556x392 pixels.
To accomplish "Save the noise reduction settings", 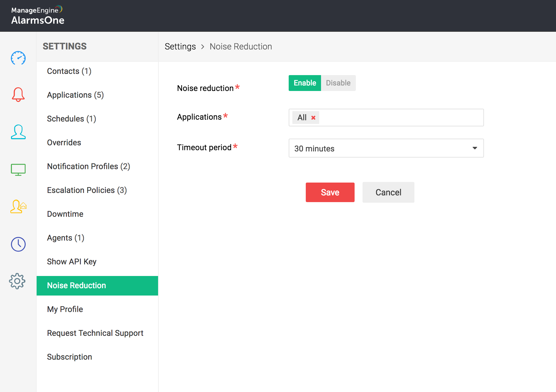I will (x=330, y=192).
